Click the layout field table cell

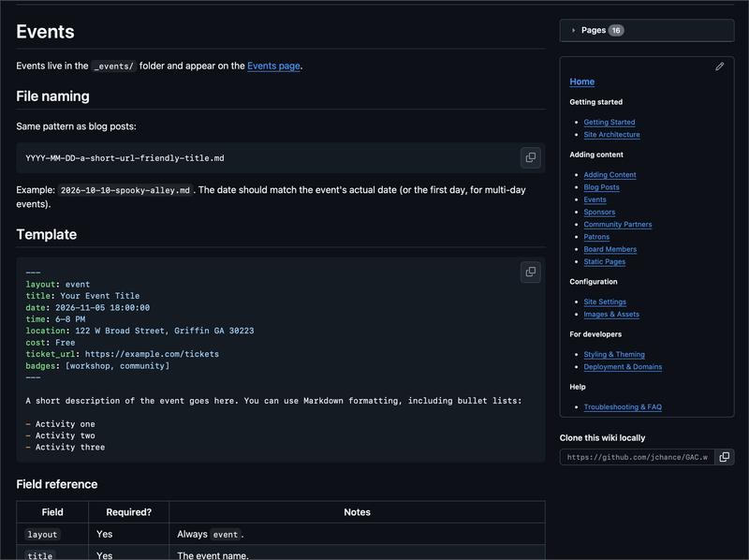(x=52, y=534)
